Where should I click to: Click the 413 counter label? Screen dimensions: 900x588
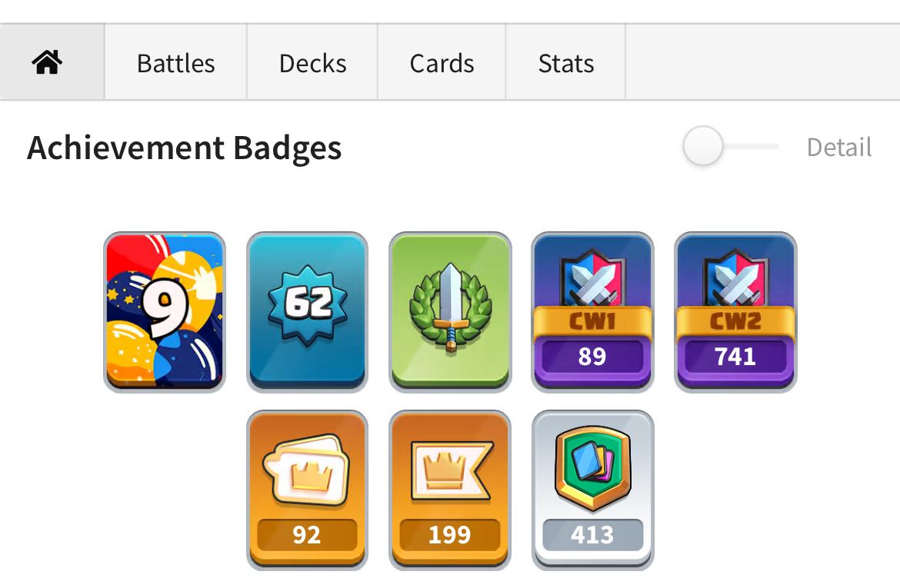tap(592, 535)
